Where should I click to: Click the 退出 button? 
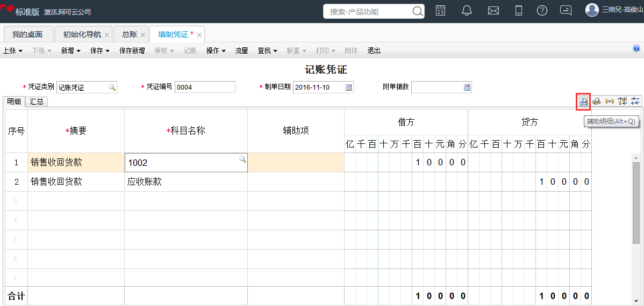pyautogui.click(x=374, y=51)
